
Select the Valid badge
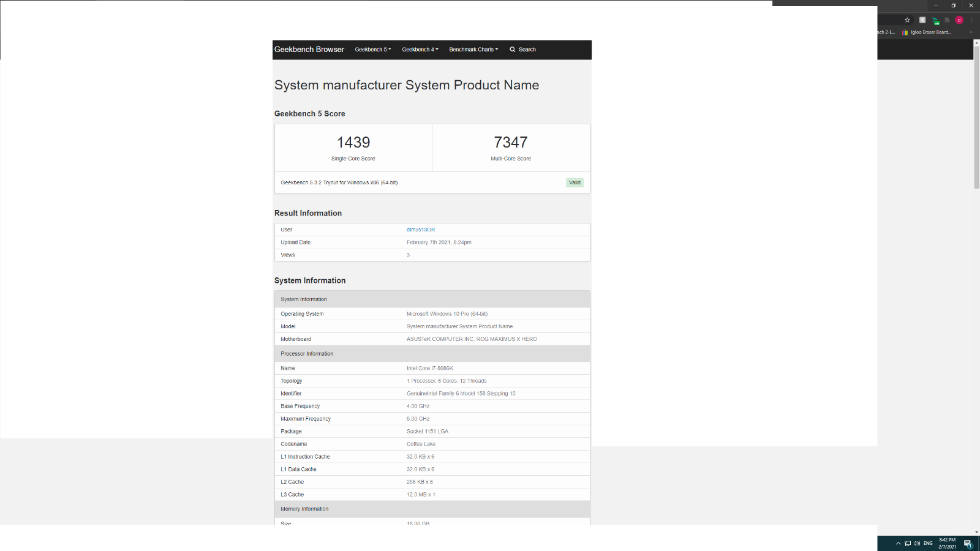[x=575, y=182]
